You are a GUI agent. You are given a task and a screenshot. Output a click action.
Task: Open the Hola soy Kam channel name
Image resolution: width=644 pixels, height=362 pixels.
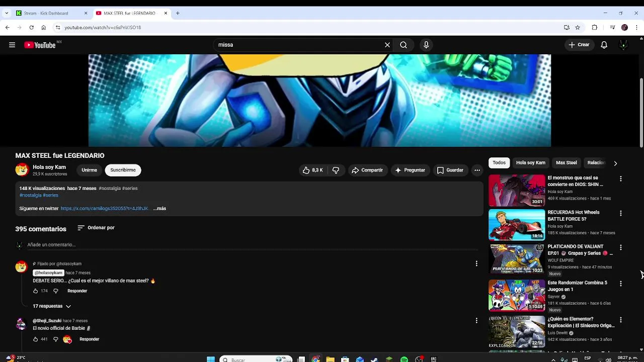click(49, 167)
